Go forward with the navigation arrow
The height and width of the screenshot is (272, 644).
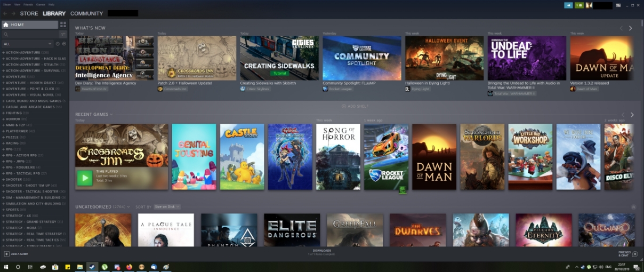[13, 13]
